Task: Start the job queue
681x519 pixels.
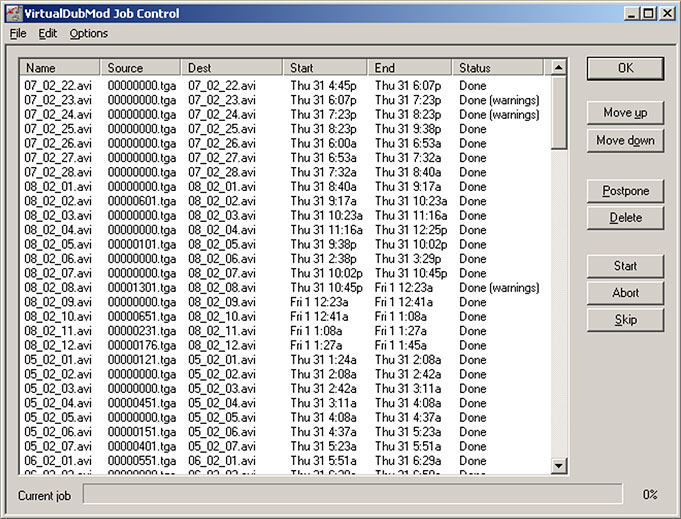Action: [625, 266]
